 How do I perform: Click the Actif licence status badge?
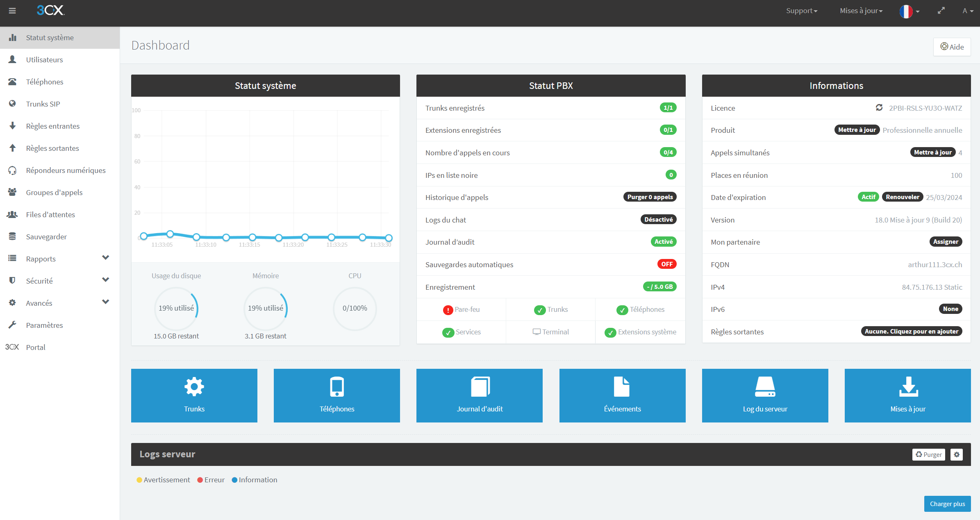pyautogui.click(x=868, y=197)
